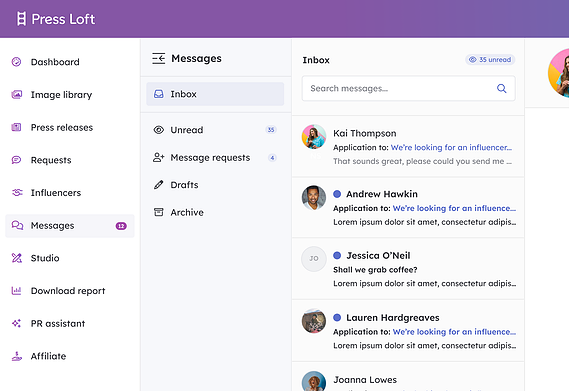Open Joanna Lowes' message
This screenshot has width=569, height=391.
408,376
